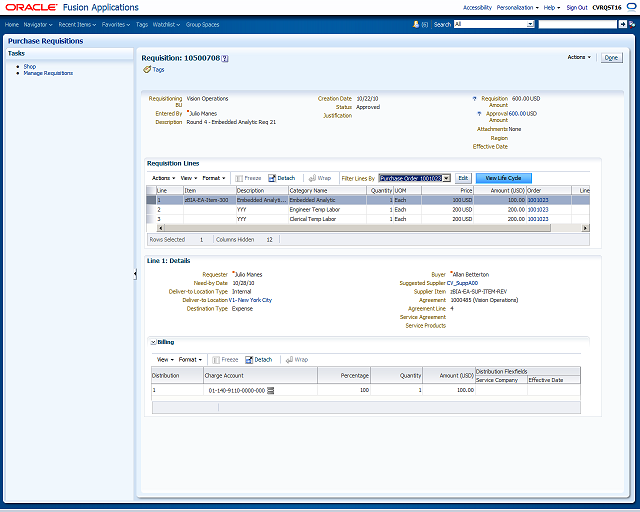Click Requisition Amount info icon
This screenshot has height=512, width=640.
[x=474, y=99]
